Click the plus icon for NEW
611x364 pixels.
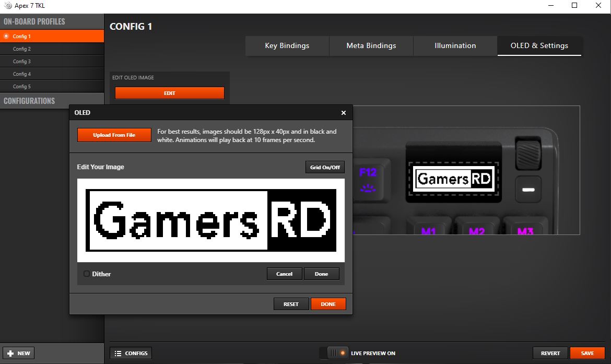(11, 353)
